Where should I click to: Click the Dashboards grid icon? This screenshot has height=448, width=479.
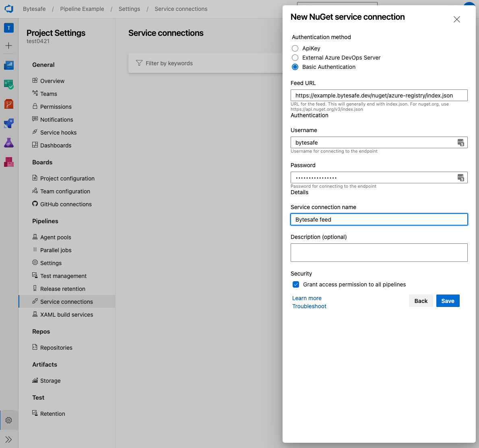pos(35,145)
